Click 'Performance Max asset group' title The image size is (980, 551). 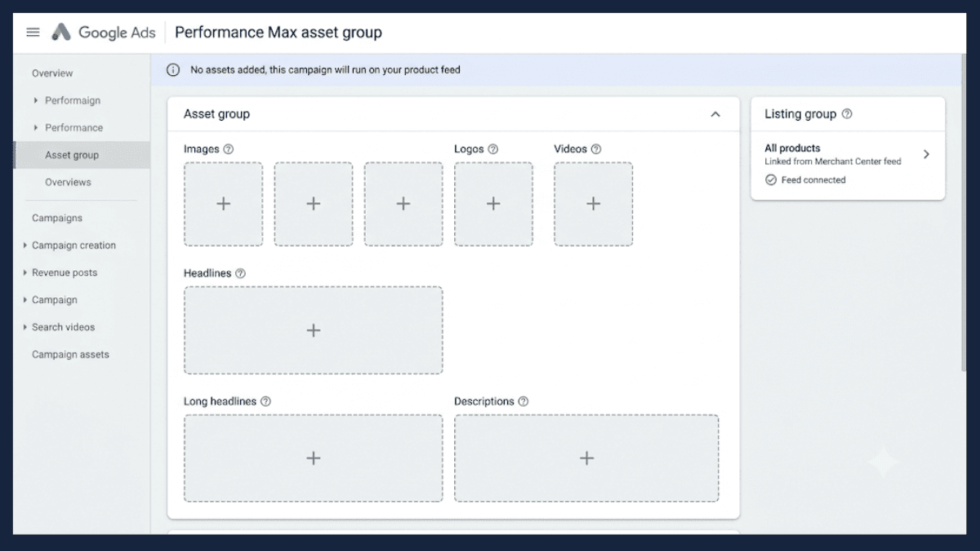278,33
